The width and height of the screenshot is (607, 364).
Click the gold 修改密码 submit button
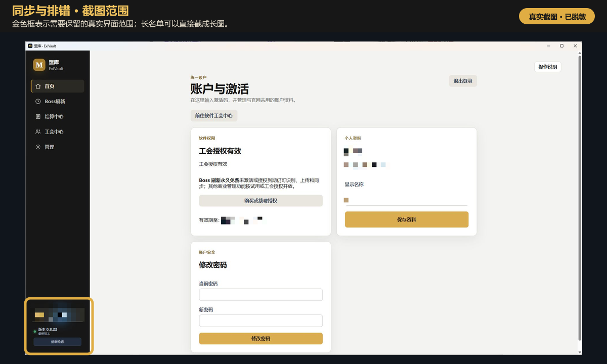click(x=261, y=339)
